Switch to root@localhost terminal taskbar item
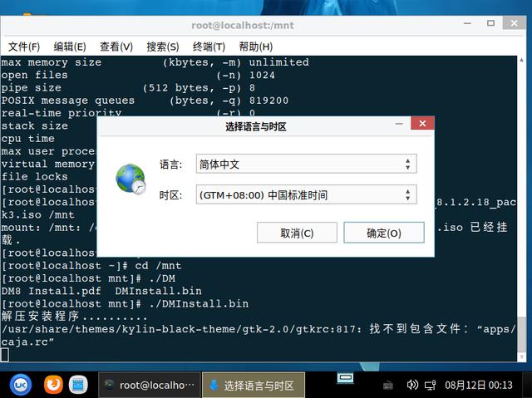This screenshot has width=532, height=398. (150, 385)
